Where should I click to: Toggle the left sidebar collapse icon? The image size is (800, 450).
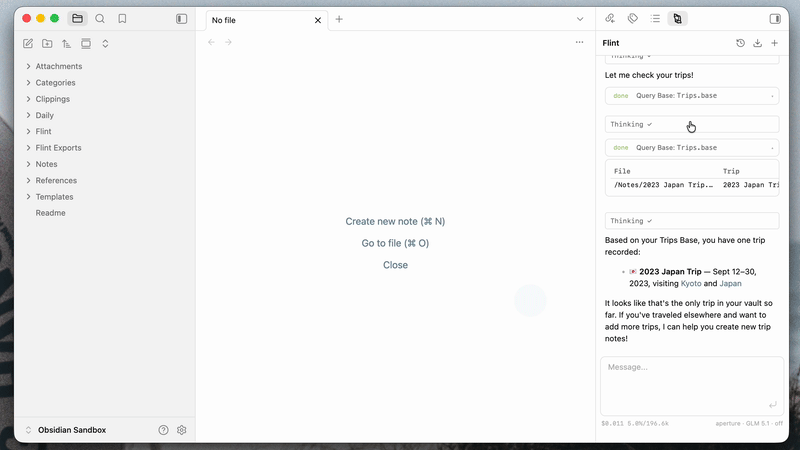point(181,19)
